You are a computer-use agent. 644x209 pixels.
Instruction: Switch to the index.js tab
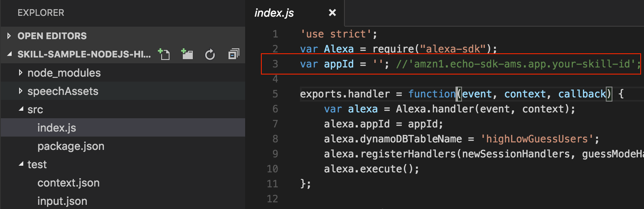tap(274, 13)
